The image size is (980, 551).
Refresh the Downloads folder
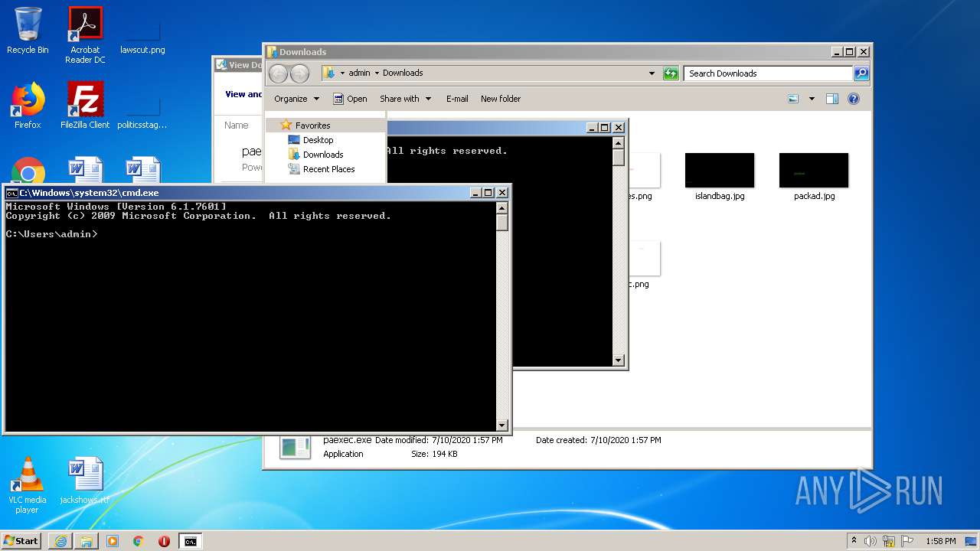tap(671, 73)
